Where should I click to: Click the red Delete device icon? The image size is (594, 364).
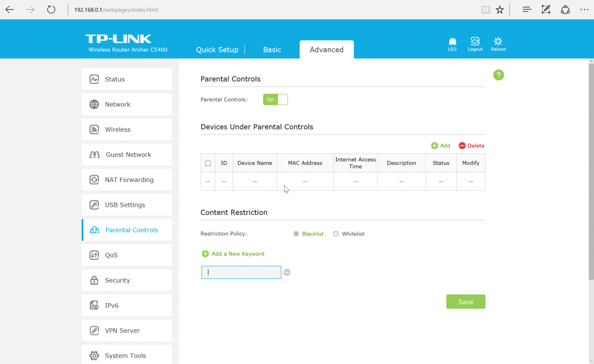pos(462,146)
